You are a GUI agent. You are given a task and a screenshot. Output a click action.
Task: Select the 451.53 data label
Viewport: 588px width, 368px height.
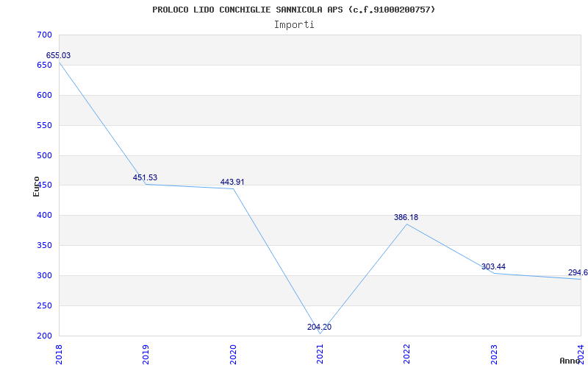click(145, 177)
